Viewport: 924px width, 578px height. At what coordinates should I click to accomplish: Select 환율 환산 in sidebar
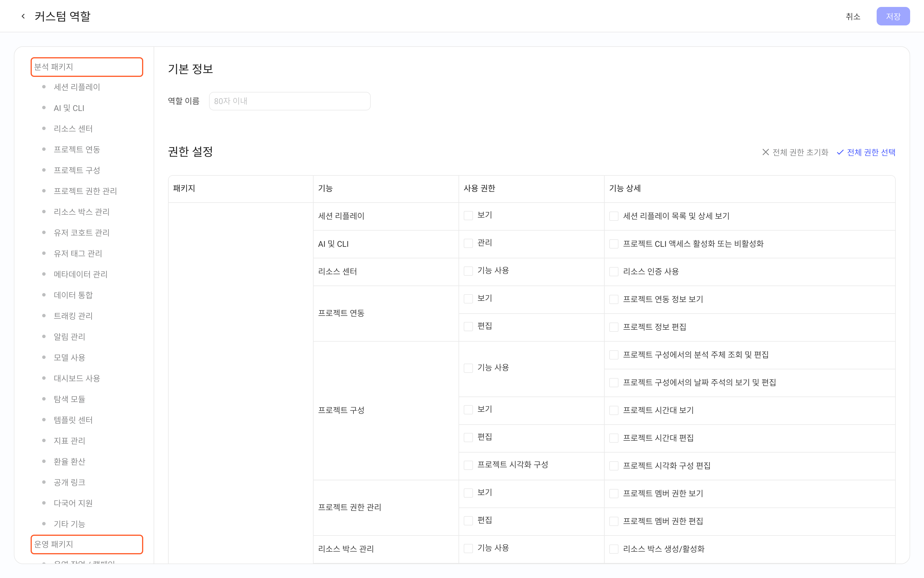(x=69, y=462)
